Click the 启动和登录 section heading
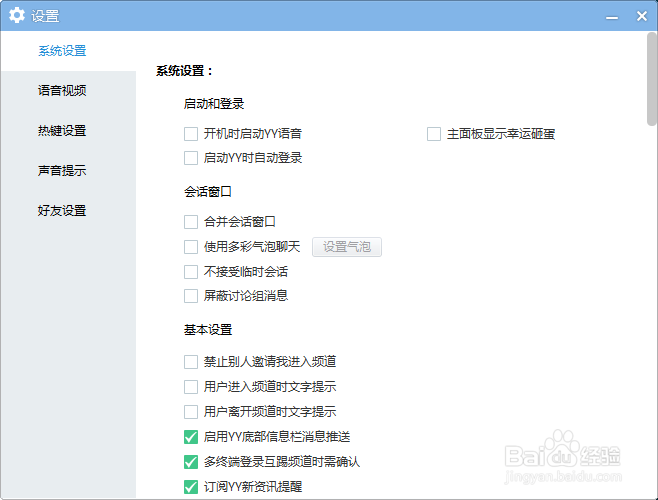Viewport: 658px width, 500px height. (214, 104)
